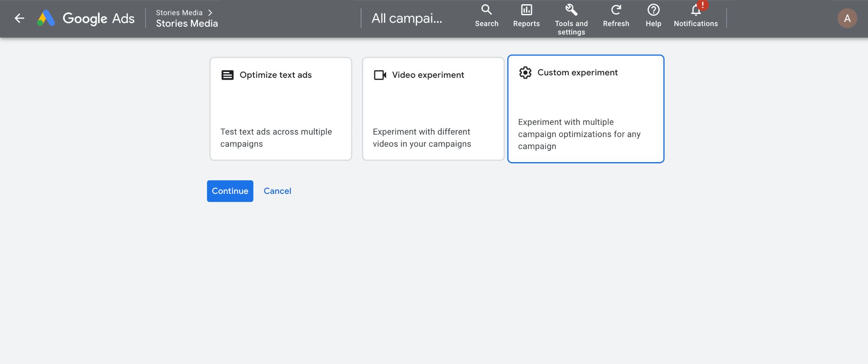Click the account avatar "A"

(x=847, y=18)
